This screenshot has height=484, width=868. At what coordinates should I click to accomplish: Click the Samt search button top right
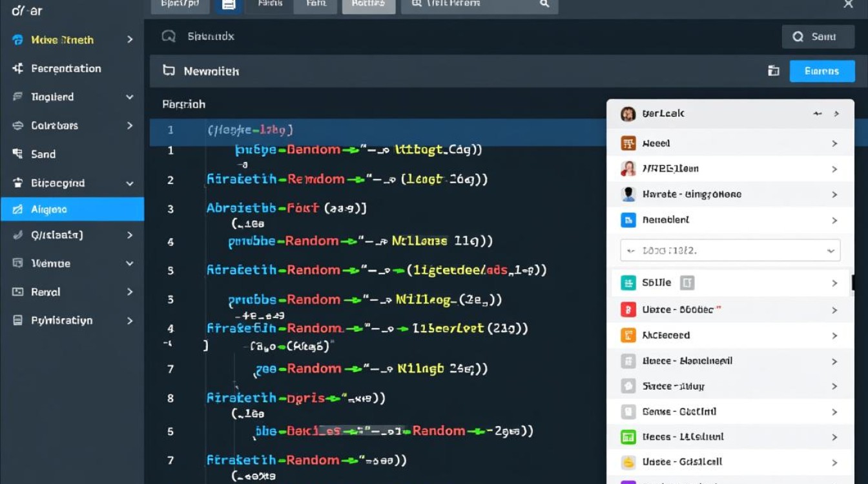point(818,37)
